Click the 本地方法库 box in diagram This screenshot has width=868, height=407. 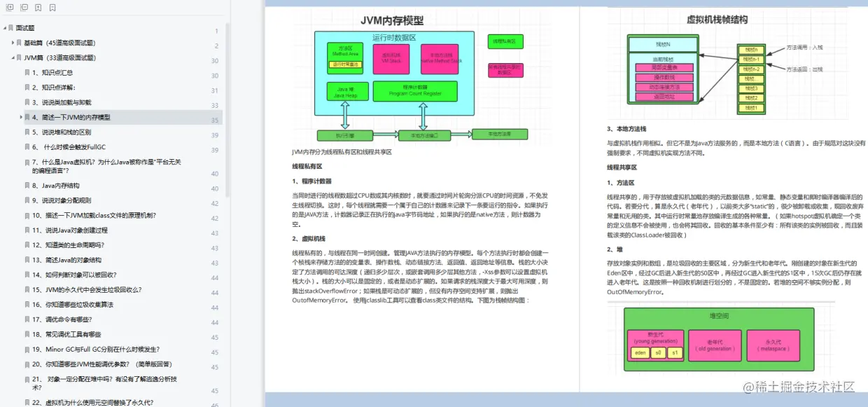tap(500, 134)
